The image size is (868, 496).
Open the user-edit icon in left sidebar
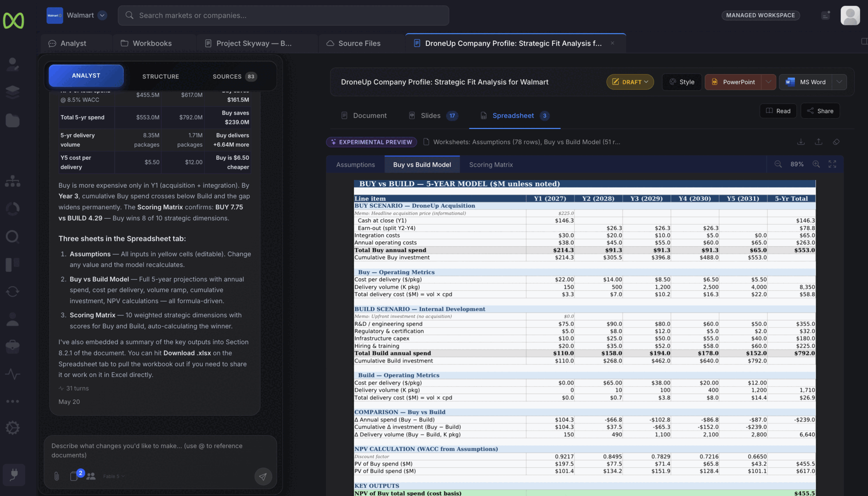[12, 64]
